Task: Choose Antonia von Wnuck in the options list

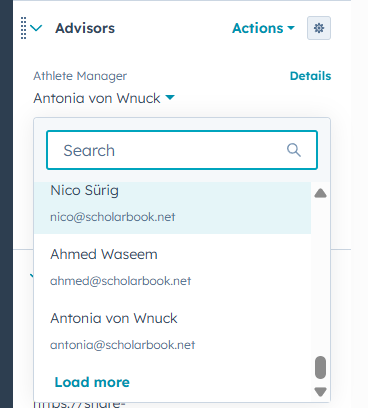Action: click(x=172, y=330)
